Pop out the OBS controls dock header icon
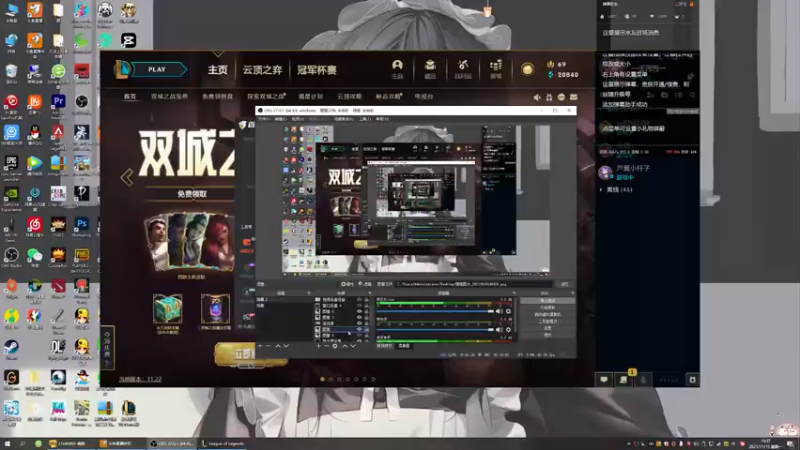The width and height of the screenshot is (800, 450). [572, 293]
